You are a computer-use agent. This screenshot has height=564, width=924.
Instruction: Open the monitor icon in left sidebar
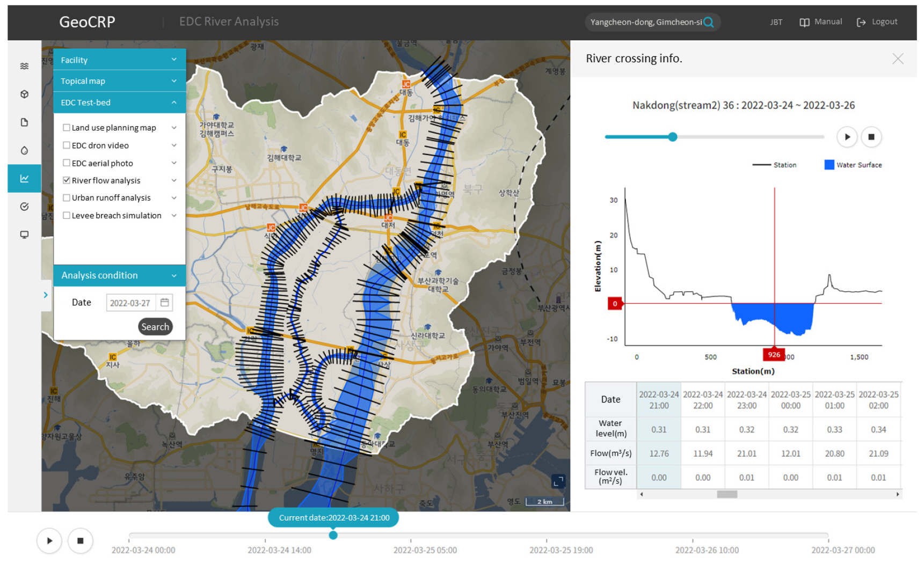[x=24, y=235]
